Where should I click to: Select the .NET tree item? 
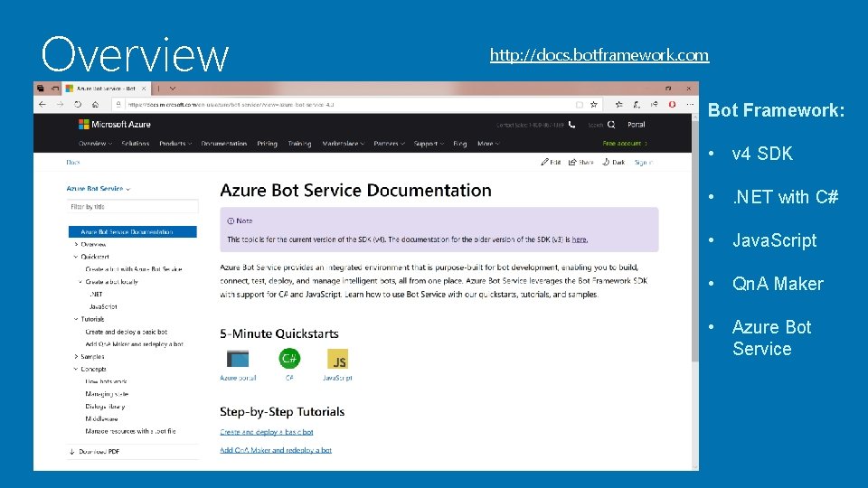[96, 295]
